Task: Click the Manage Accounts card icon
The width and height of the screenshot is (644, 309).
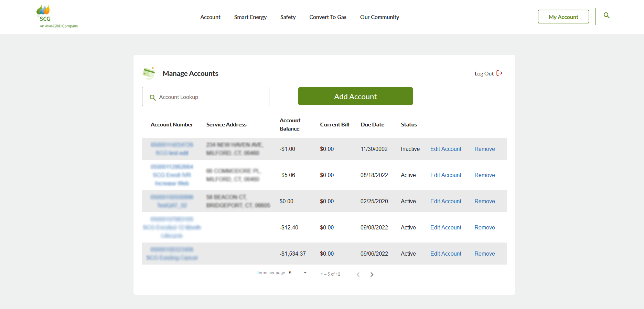Action: click(x=149, y=73)
